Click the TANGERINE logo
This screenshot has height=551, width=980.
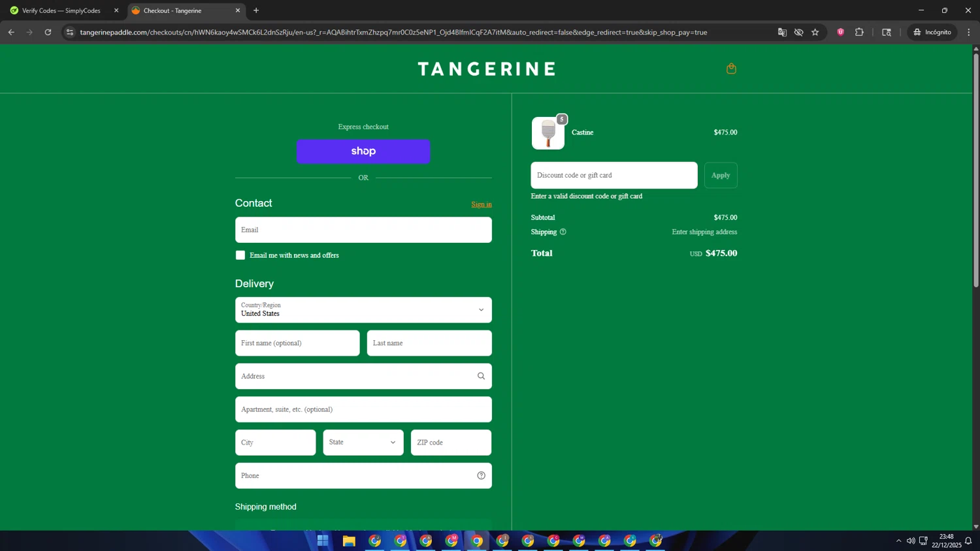[486, 69]
